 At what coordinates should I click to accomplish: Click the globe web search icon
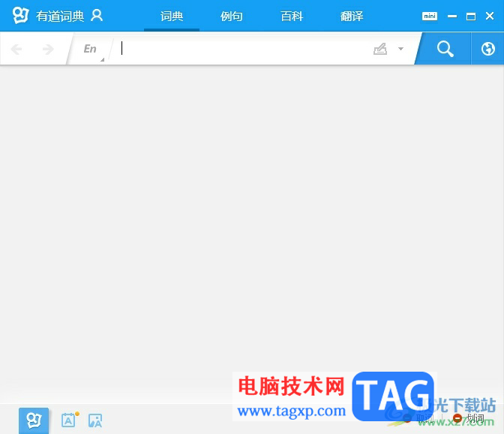pos(487,49)
